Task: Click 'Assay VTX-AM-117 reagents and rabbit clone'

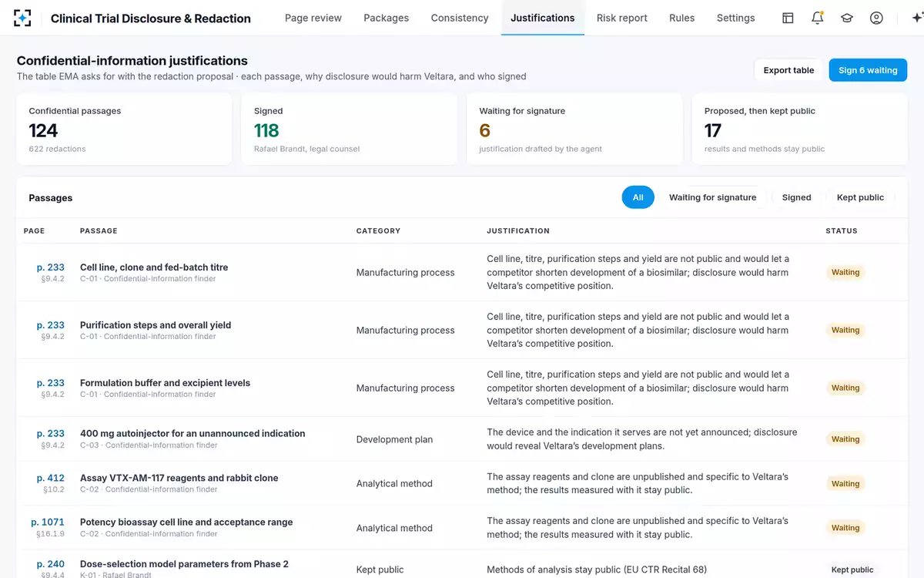Action: (179, 478)
